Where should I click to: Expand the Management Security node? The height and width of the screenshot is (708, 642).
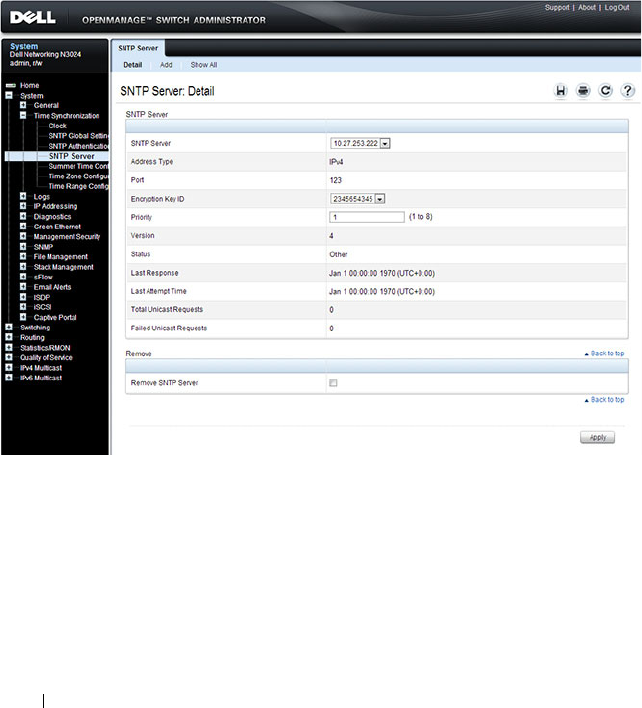pos(23,236)
